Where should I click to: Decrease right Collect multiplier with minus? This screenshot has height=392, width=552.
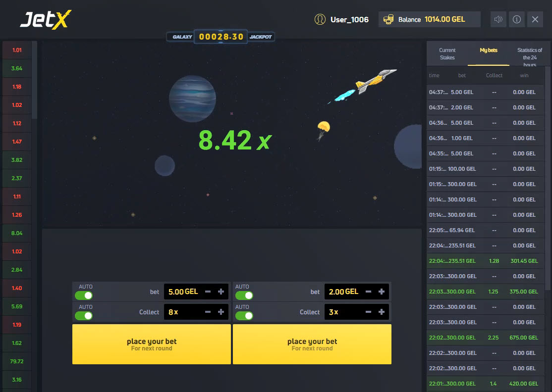(x=369, y=312)
